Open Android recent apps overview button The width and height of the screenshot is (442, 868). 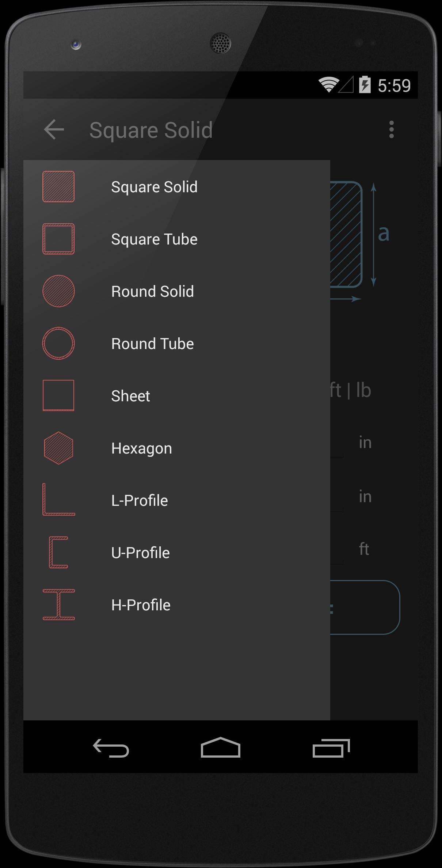click(331, 748)
